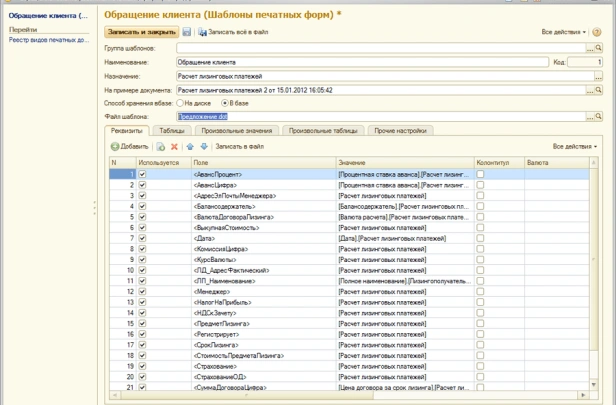
Task: Switch to the 'Прочие настройки' tab
Action: 400,131
